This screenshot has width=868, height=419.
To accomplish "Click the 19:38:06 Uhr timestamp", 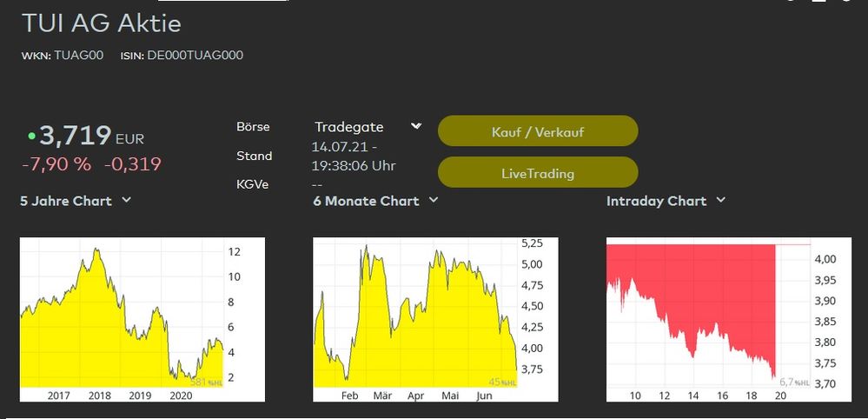I will pos(354,165).
